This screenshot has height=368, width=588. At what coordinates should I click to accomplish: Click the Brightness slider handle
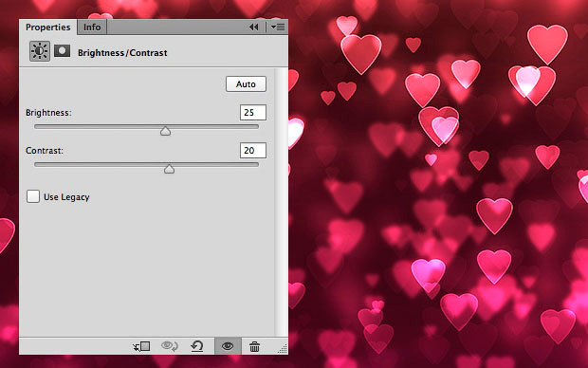[x=165, y=131]
